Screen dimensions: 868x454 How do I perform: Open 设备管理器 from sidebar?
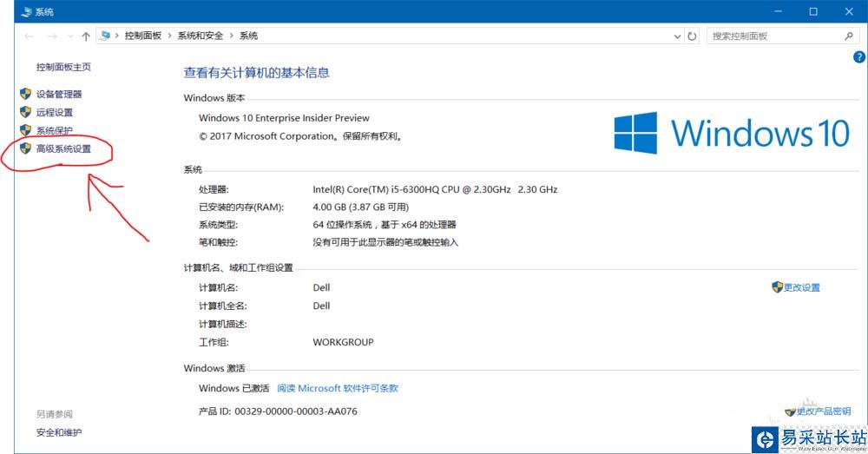59,94
